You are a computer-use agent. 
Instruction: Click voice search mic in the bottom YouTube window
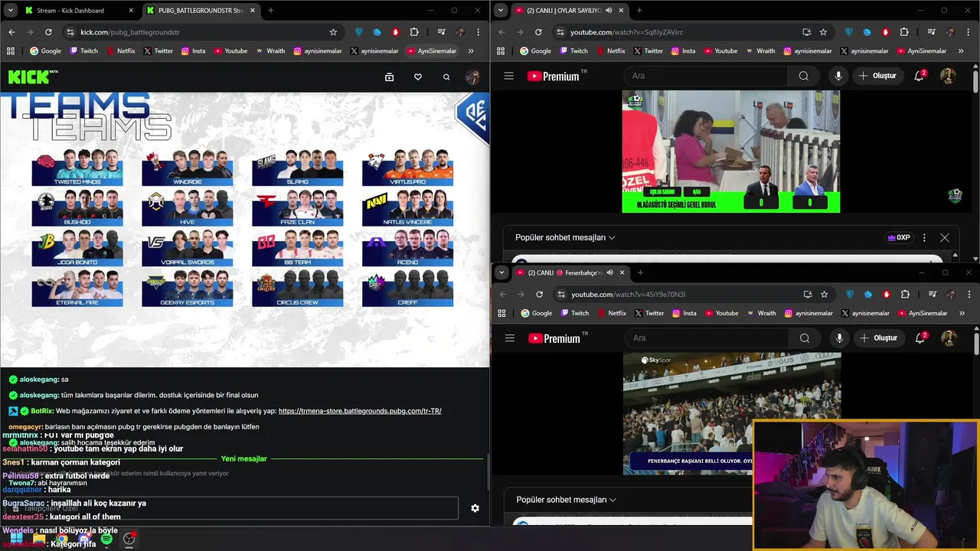click(x=840, y=337)
